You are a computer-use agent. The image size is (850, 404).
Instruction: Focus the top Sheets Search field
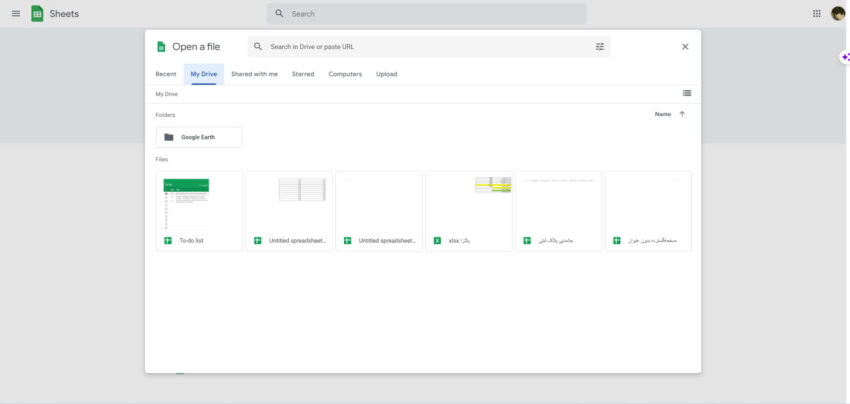tap(426, 14)
